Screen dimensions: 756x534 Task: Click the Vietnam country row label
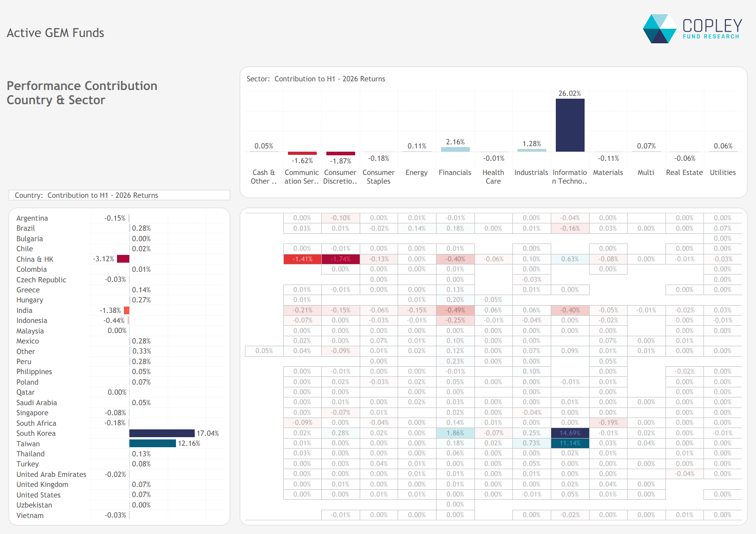click(30, 516)
